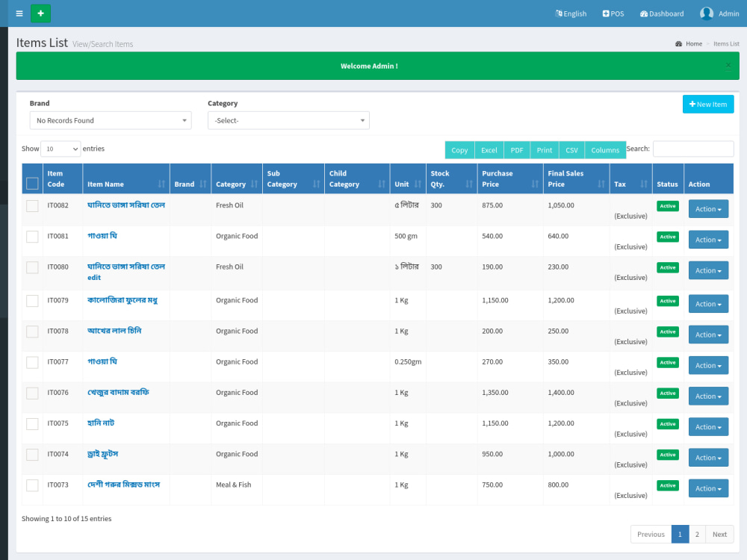Open the Action dropdown for IT0080
This screenshot has width=747, height=560.
(x=708, y=270)
